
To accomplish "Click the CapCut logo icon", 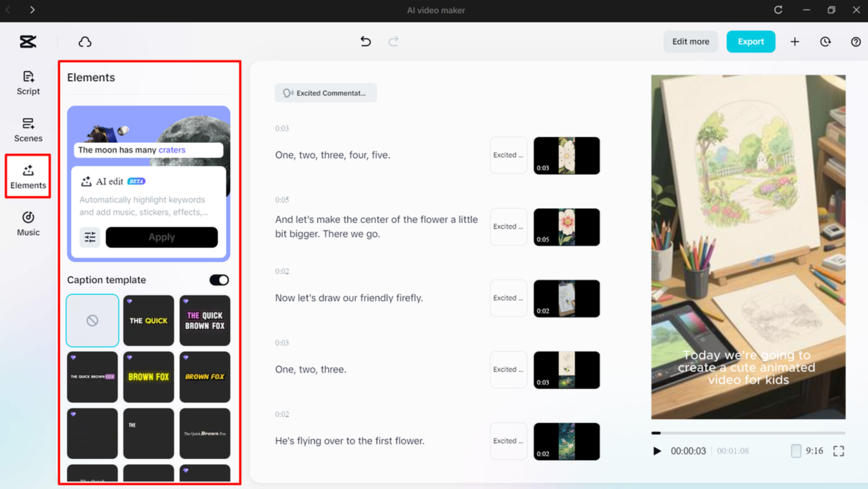I will [x=28, y=42].
